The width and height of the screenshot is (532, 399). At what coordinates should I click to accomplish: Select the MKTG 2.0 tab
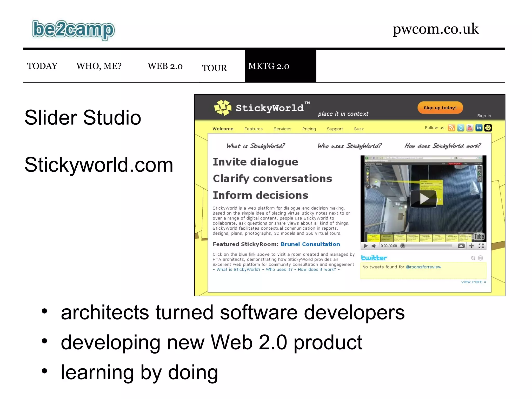point(280,66)
